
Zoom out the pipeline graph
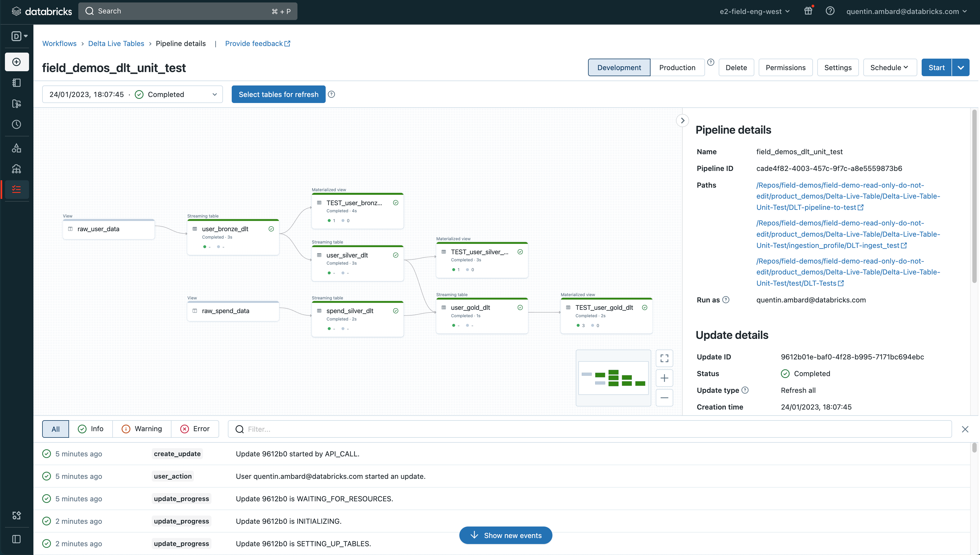pyautogui.click(x=664, y=398)
